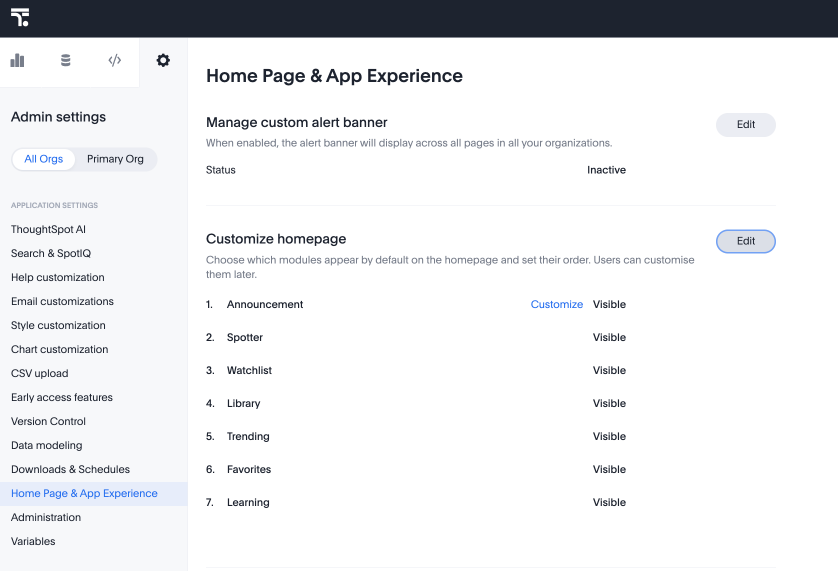Click the Customize homepage heading

(276, 239)
